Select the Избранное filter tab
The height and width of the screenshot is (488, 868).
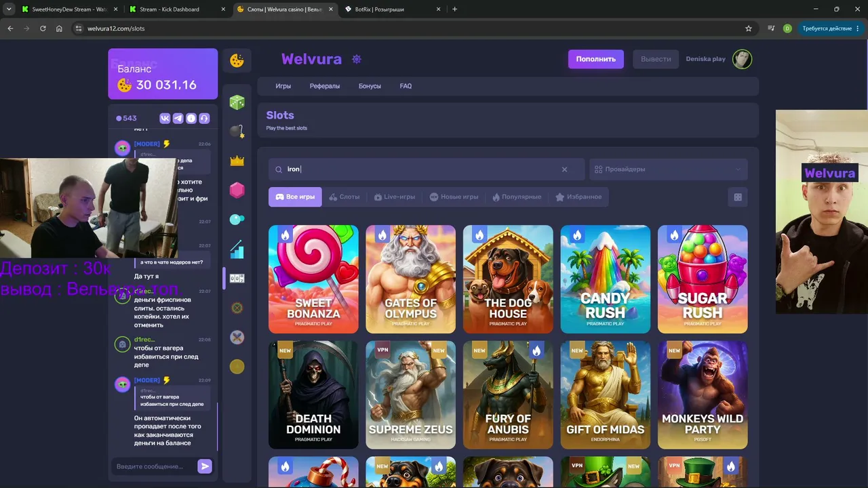coord(578,197)
